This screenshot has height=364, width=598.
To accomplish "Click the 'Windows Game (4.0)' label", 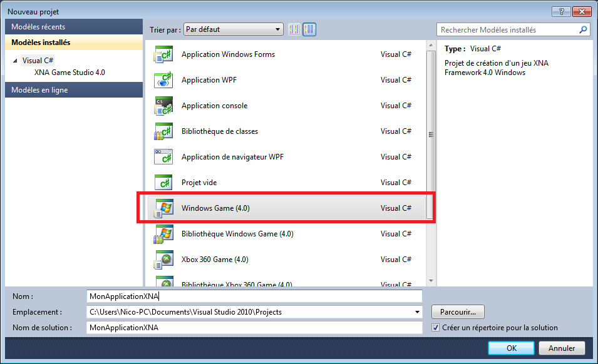I will click(215, 208).
